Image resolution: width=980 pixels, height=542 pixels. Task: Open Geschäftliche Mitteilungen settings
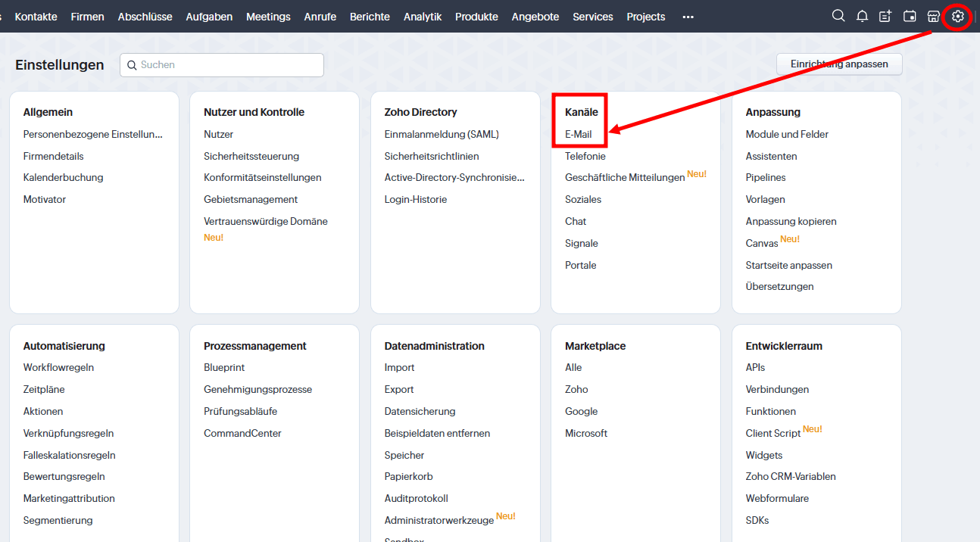click(x=625, y=178)
